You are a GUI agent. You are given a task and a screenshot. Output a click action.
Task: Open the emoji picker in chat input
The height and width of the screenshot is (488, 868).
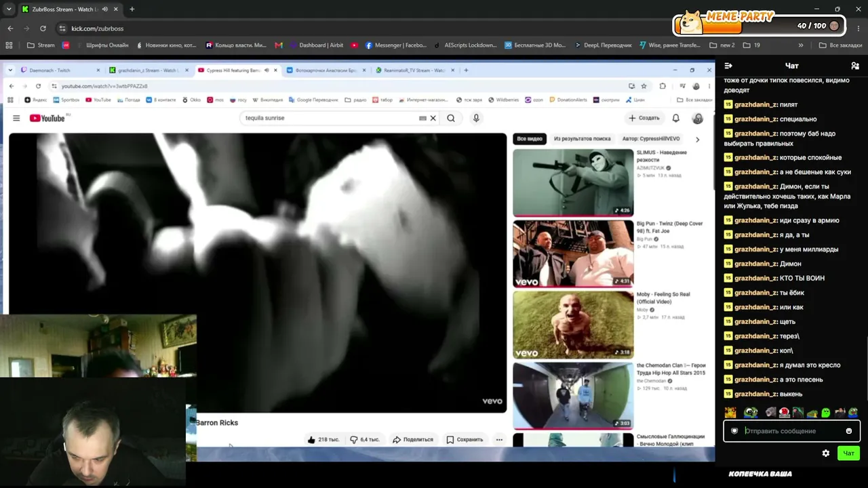click(848, 431)
